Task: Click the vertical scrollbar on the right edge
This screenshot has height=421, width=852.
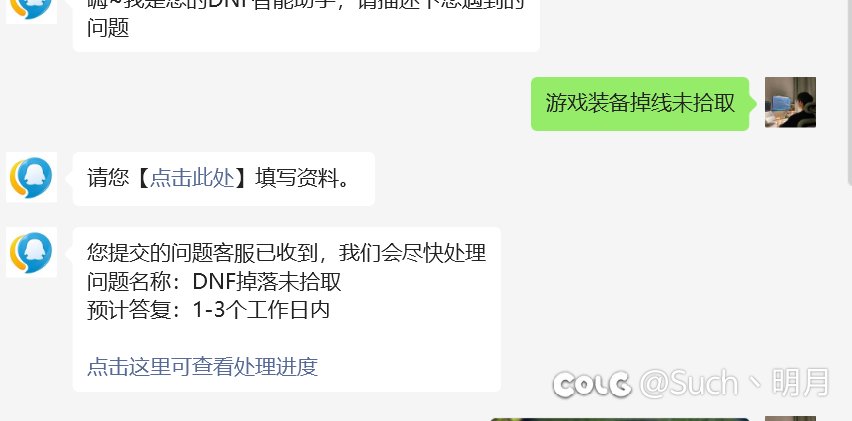Action: pos(849,92)
